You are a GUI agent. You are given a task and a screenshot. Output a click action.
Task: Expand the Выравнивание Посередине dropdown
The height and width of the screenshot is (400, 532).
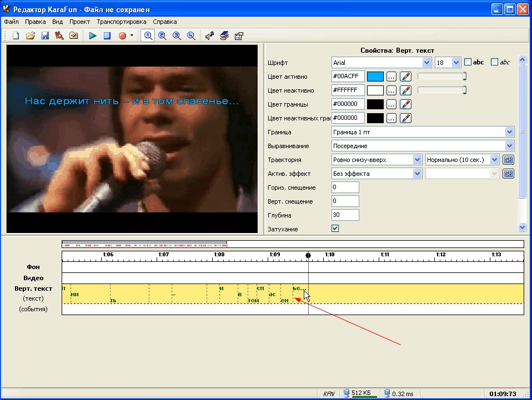509,146
